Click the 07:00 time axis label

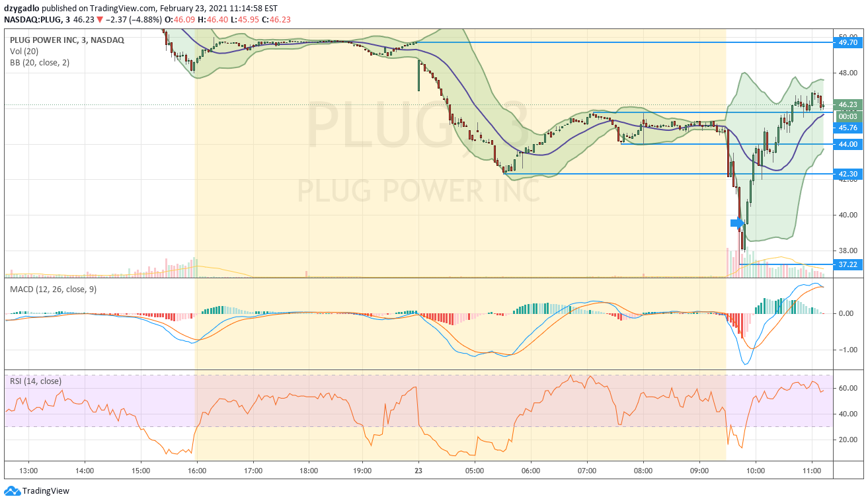pyautogui.click(x=587, y=471)
